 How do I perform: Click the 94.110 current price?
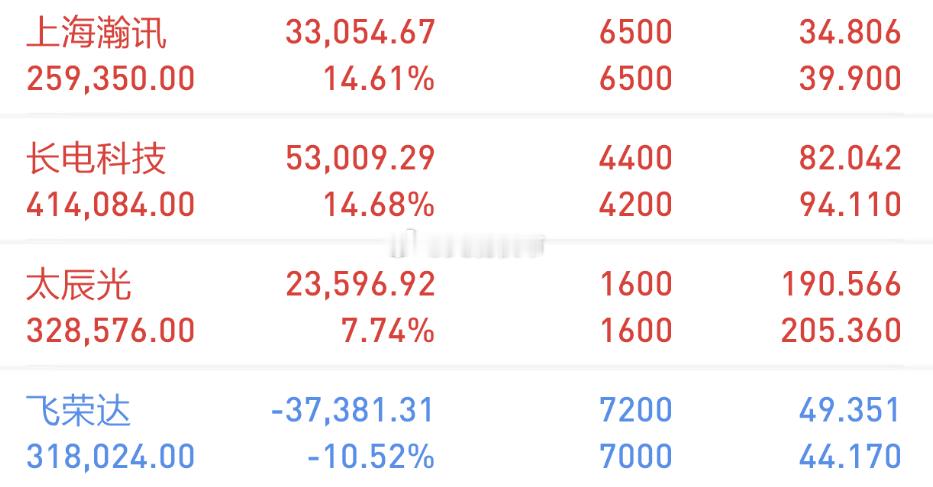pos(850,205)
